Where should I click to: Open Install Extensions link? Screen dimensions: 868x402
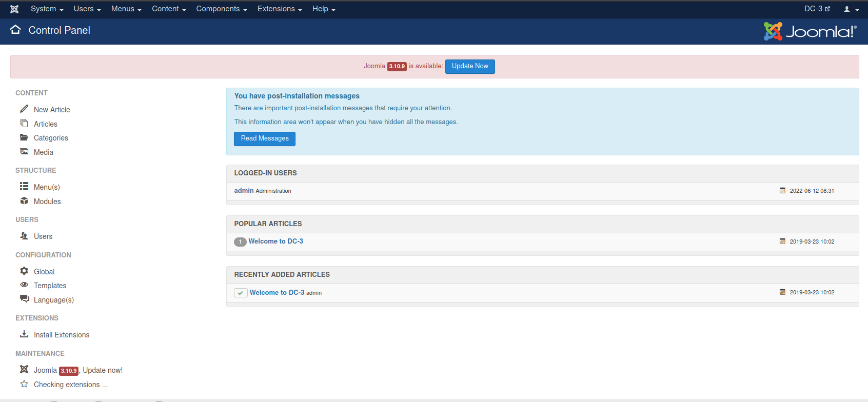coord(62,335)
